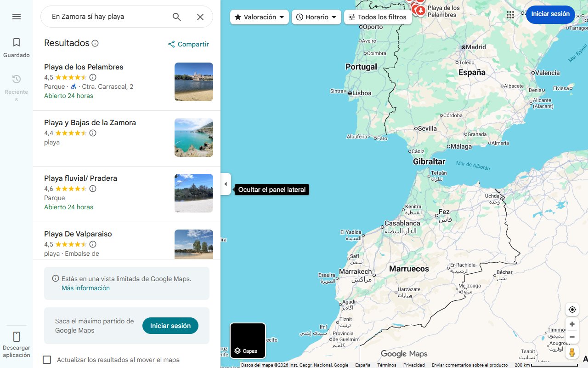Open the main navigation hamburger menu

coord(17,16)
